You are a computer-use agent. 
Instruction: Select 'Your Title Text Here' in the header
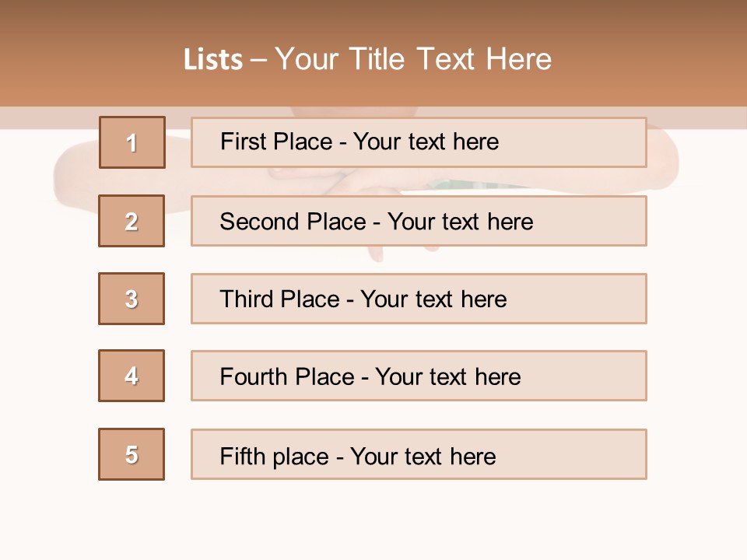click(x=413, y=59)
